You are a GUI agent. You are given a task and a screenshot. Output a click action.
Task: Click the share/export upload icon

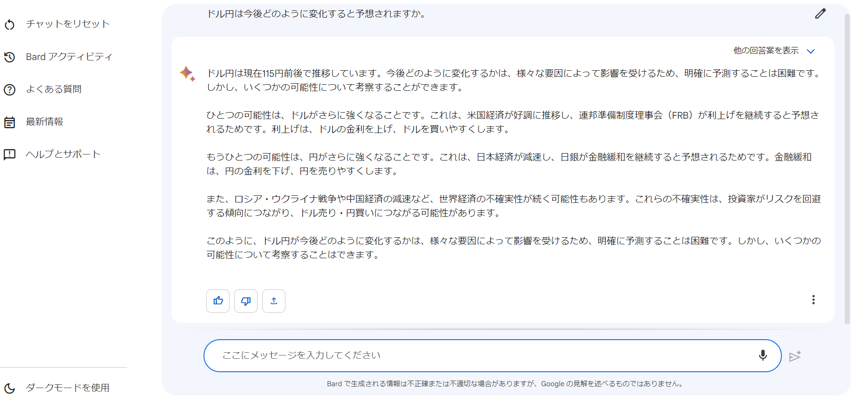point(274,301)
